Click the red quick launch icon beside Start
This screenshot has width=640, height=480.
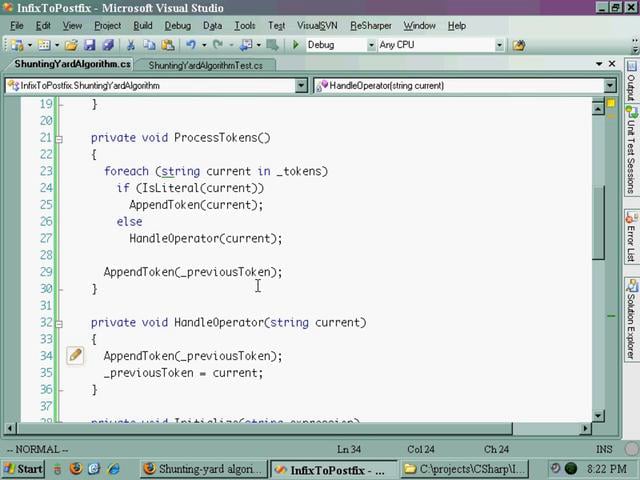(x=57, y=469)
